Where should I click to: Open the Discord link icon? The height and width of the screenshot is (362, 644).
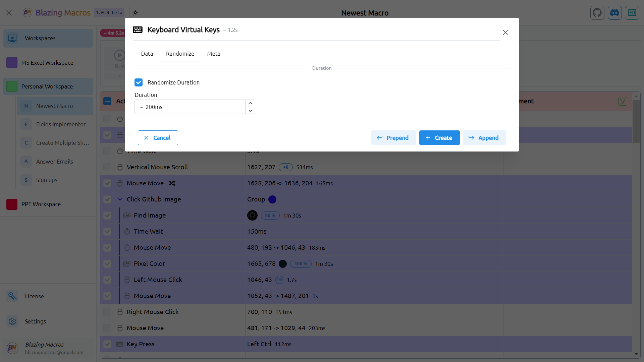pos(615,13)
